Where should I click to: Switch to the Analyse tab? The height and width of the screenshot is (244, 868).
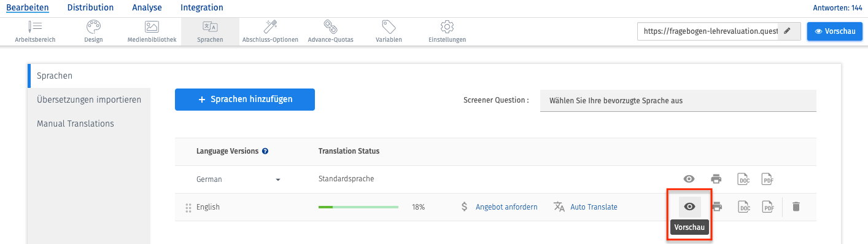pos(147,7)
